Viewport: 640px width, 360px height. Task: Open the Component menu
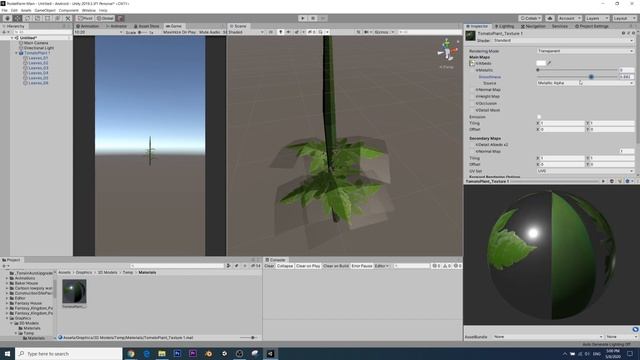click(69, 10)
